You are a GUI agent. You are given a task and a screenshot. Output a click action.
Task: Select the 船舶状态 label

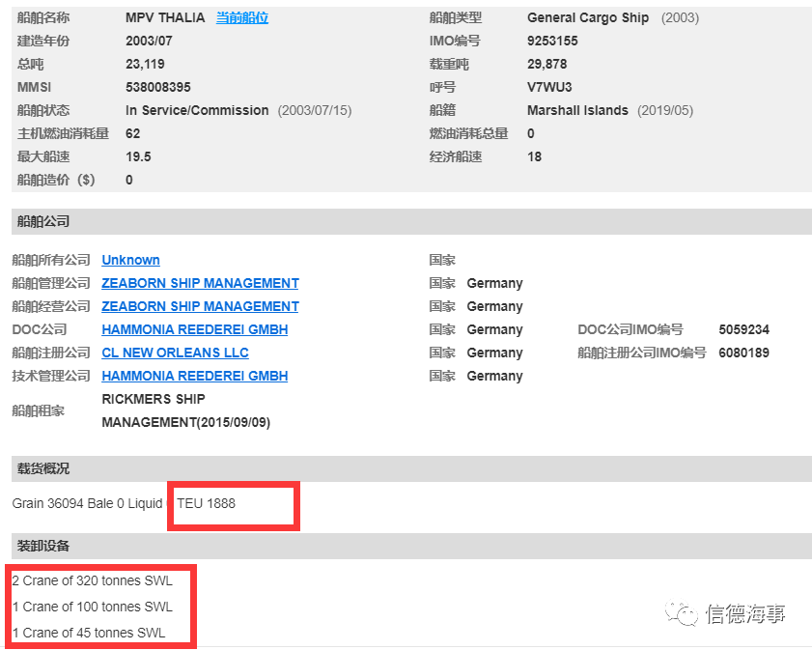coord(43,110)
